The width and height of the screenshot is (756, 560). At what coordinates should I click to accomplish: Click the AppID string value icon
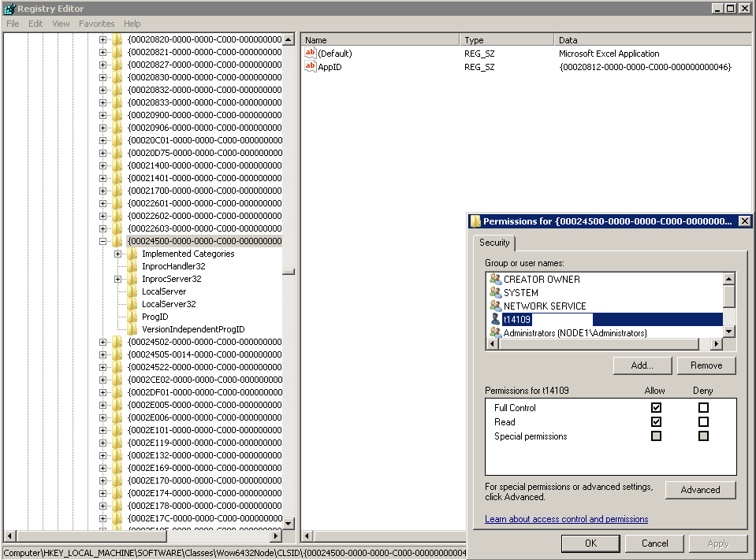(311, 67)
